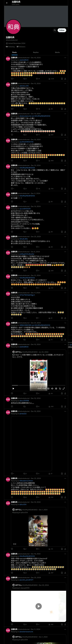Enter fullscreen on the 0:35 video

point(64,389)
